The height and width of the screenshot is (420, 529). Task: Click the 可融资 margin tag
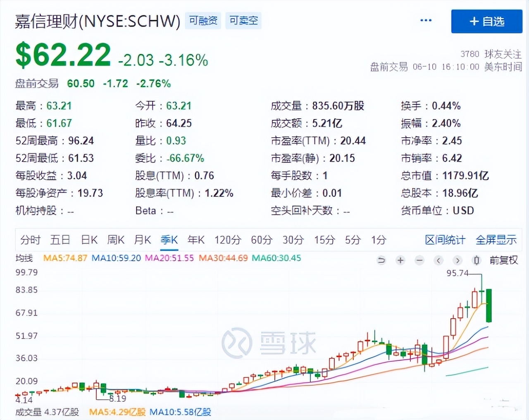click(x=203, y=20)
